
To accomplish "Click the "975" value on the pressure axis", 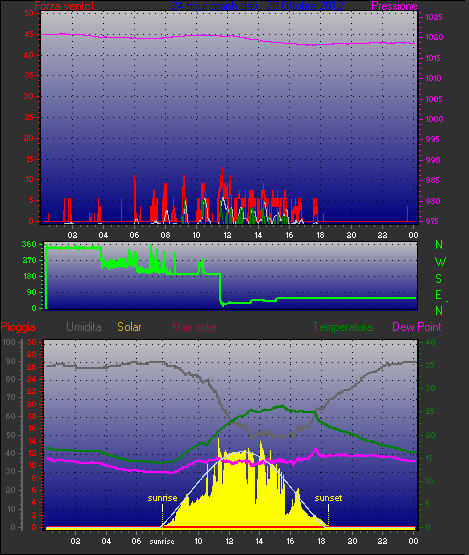I will [432, 221].
